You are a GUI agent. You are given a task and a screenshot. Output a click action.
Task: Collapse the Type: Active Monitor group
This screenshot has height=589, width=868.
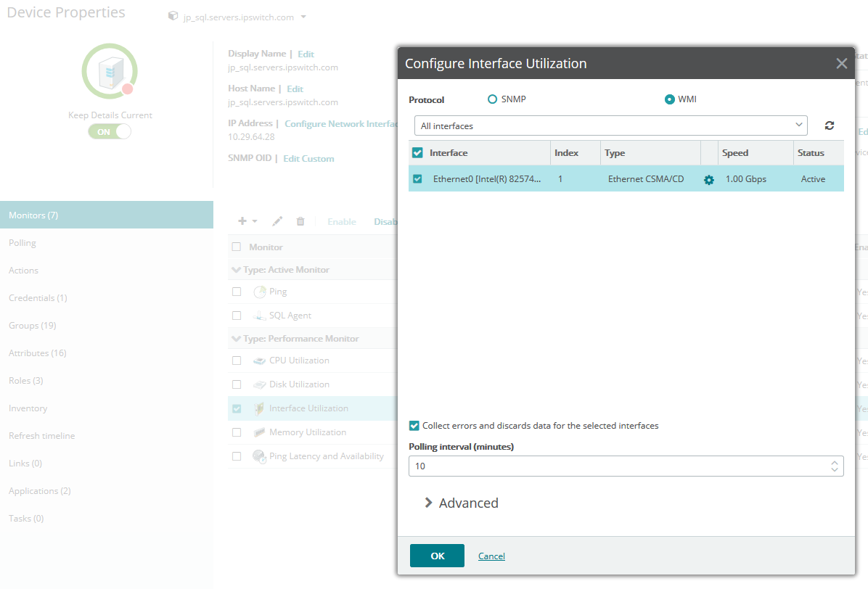coord(237,270)
